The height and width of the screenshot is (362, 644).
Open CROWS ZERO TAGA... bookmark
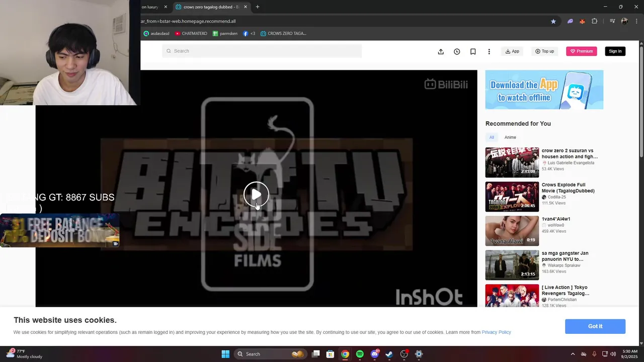(283, 34)
